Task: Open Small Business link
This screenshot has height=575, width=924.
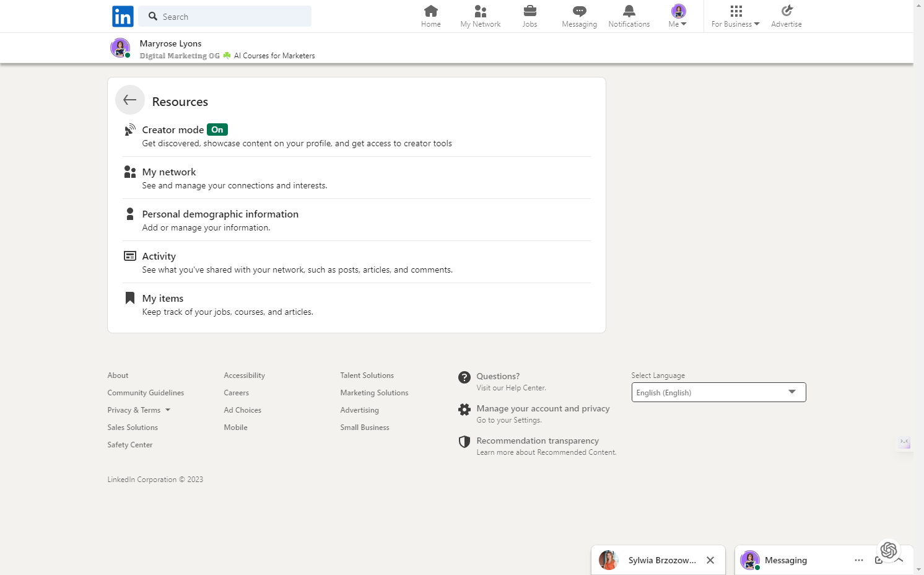Action: [x=365, y=428]
